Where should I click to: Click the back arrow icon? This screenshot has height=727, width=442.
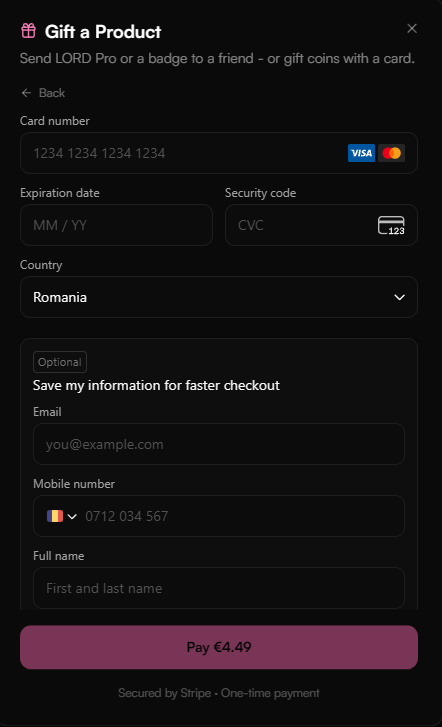tap(26, 93)
